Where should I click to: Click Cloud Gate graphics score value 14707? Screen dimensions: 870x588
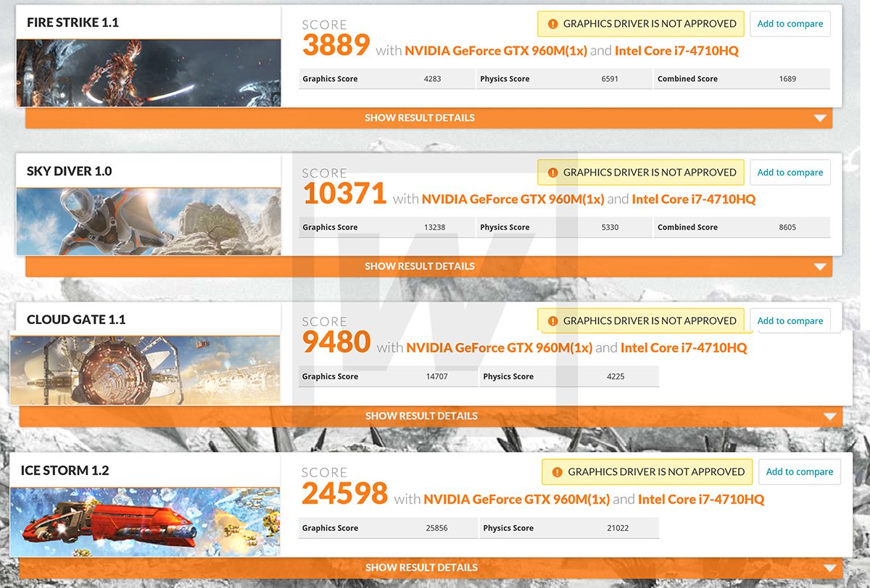(x=437, y=377)
